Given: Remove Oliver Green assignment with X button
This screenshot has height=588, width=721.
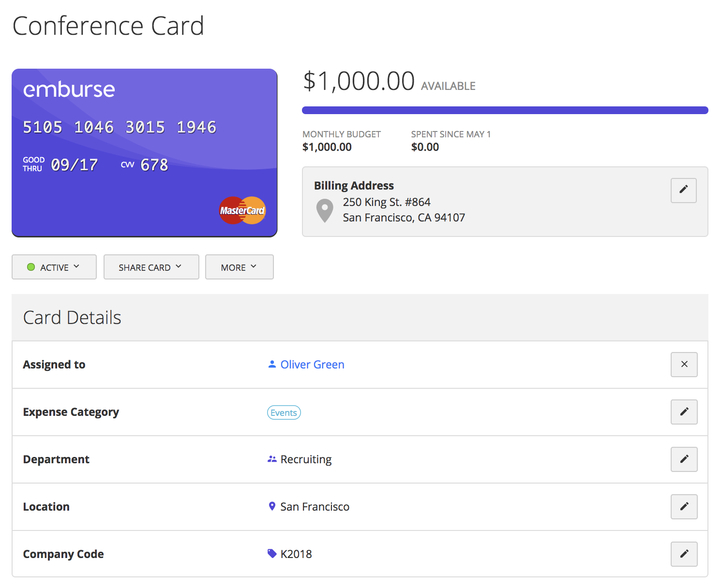Looking at the screenshot, I should [684, 364].
